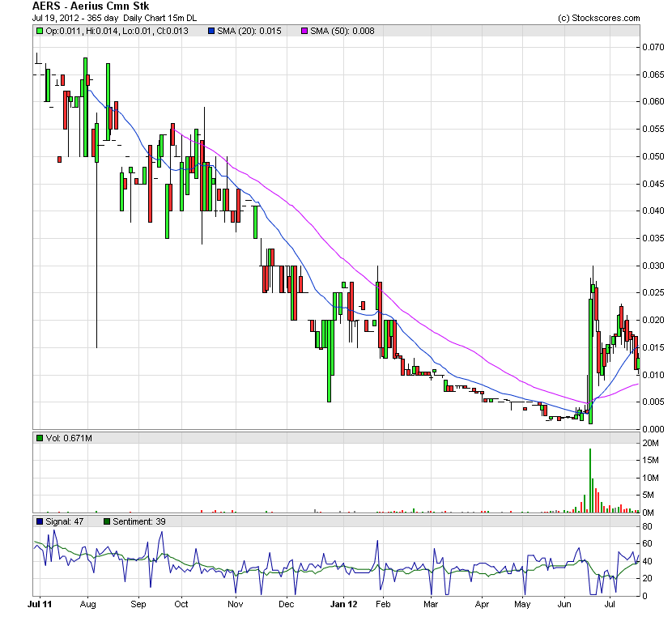Click the blue SMA (20) legend swatch
672x621 pixels.
[x=211, y=31]
